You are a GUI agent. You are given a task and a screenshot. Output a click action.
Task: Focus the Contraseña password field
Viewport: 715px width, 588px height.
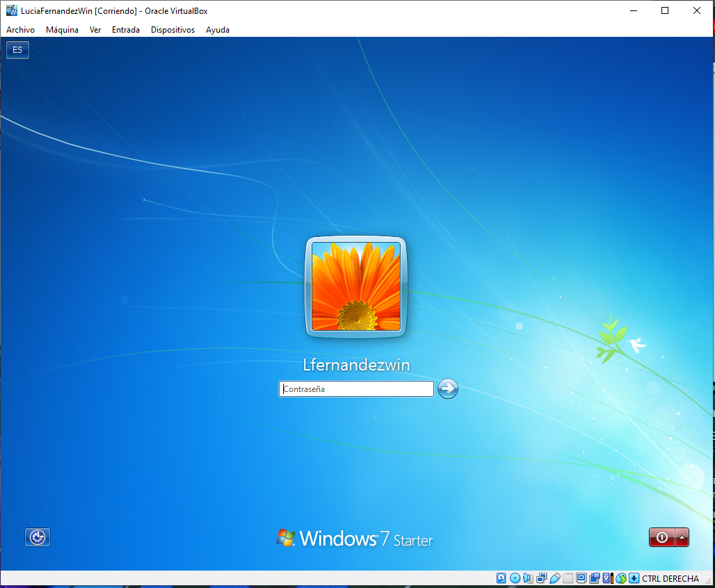tap(356, 389)
